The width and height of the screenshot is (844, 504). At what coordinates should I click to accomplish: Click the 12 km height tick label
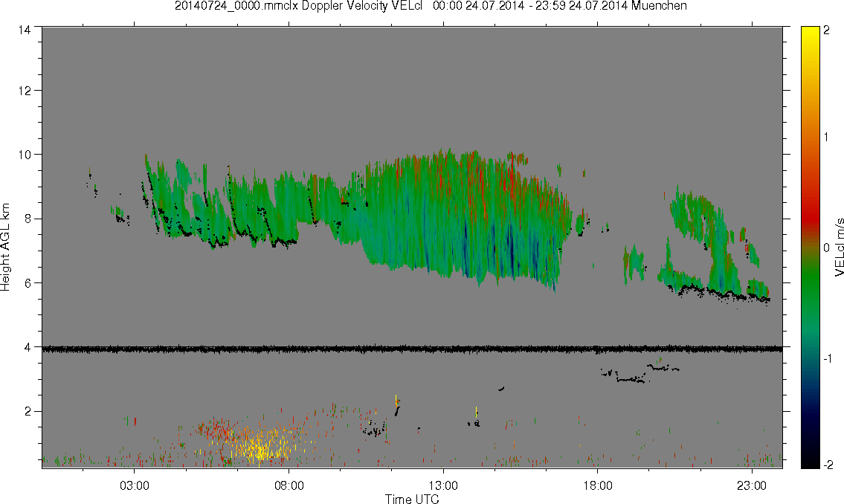[25, 91]
